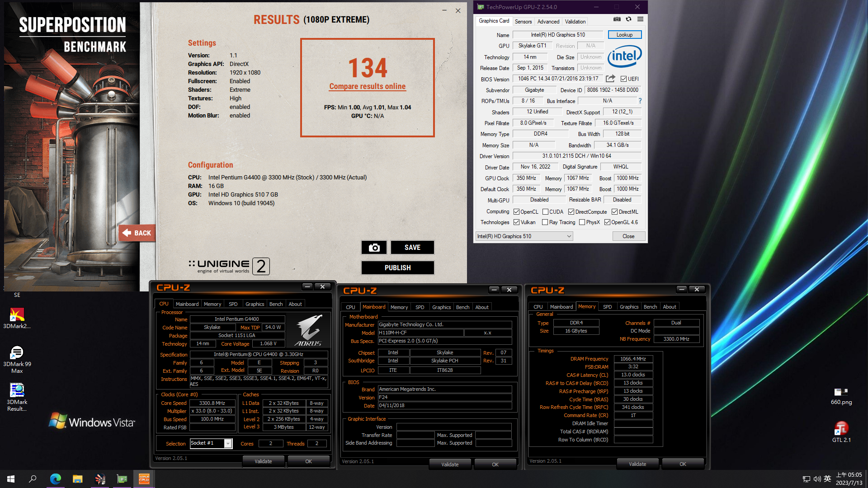Click the Unigine 2 engine logo
This screenshot has height=488, width=868.
pos(229,266)
